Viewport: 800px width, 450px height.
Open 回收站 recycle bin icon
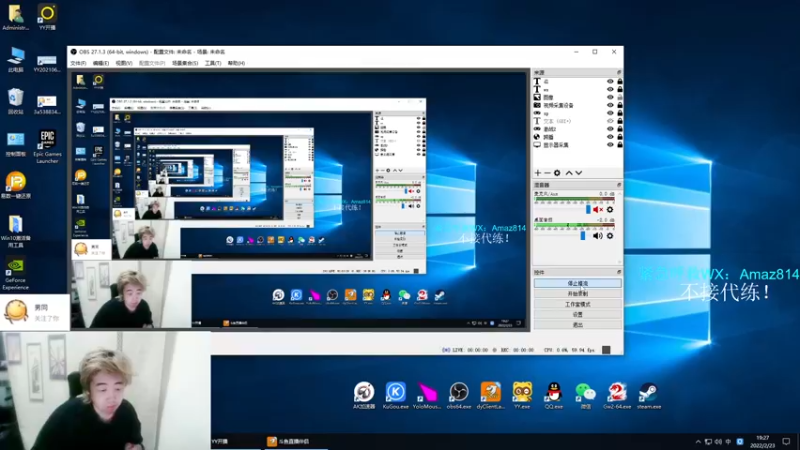tap(15, 101)
